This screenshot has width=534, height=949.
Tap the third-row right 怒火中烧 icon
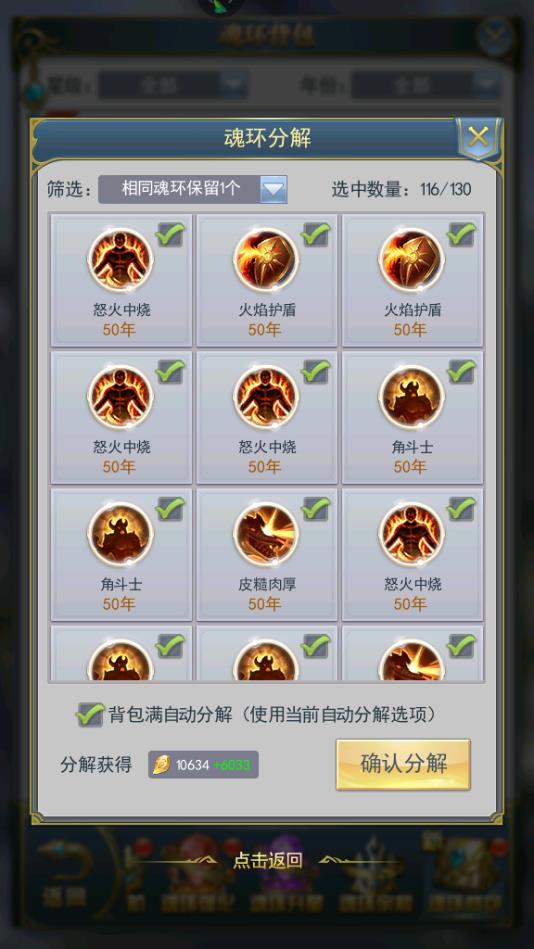pos(412,534)
